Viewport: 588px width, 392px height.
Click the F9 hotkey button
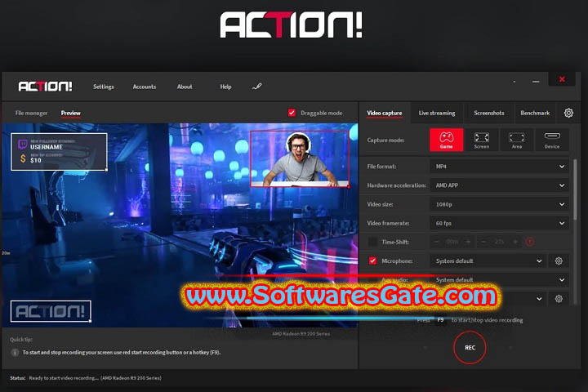point(440,320)
